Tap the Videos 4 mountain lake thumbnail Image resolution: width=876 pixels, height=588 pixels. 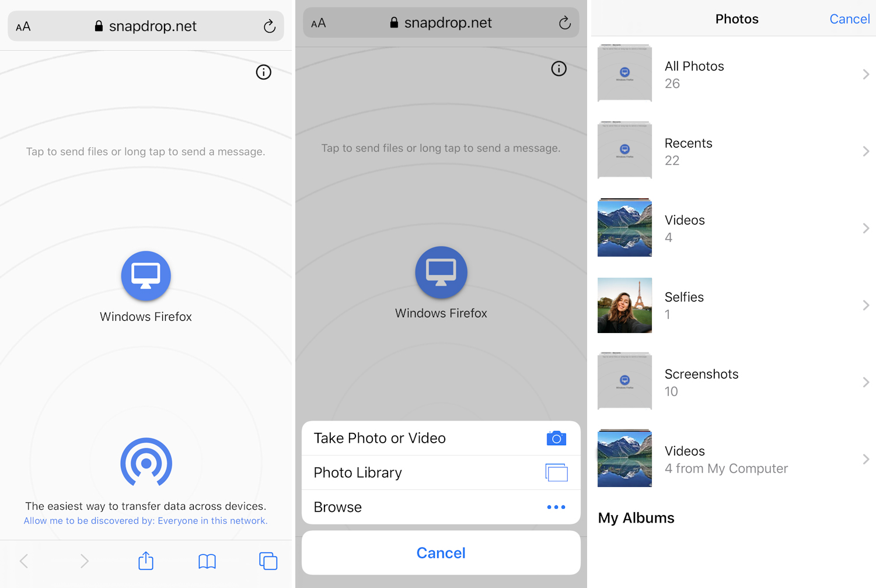tap(624, 228)
